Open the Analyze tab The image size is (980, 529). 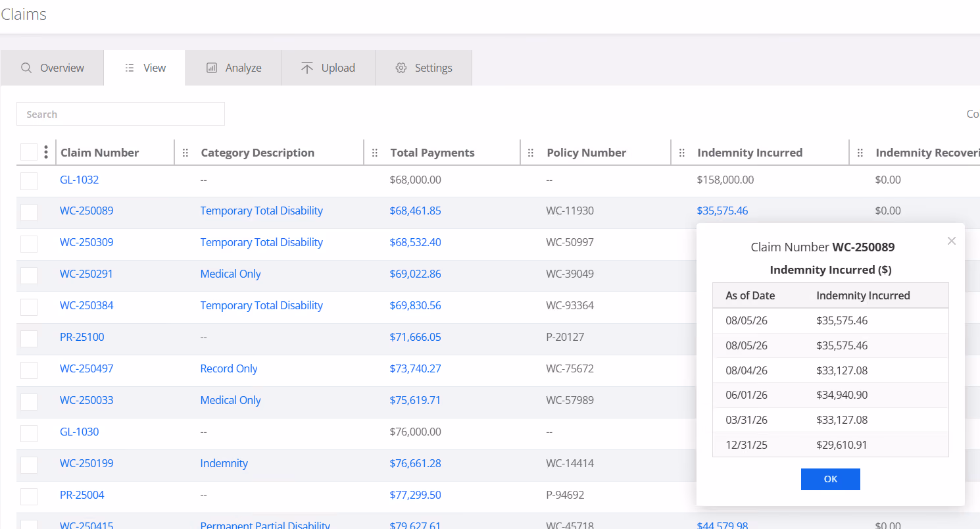tap(233, 68)
